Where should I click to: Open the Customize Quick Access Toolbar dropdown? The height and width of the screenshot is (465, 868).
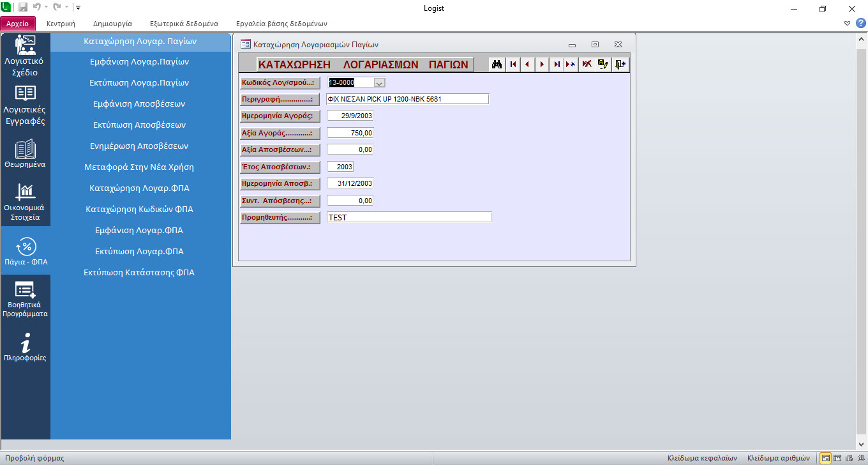pyautogui.click(x=78, y=8)
